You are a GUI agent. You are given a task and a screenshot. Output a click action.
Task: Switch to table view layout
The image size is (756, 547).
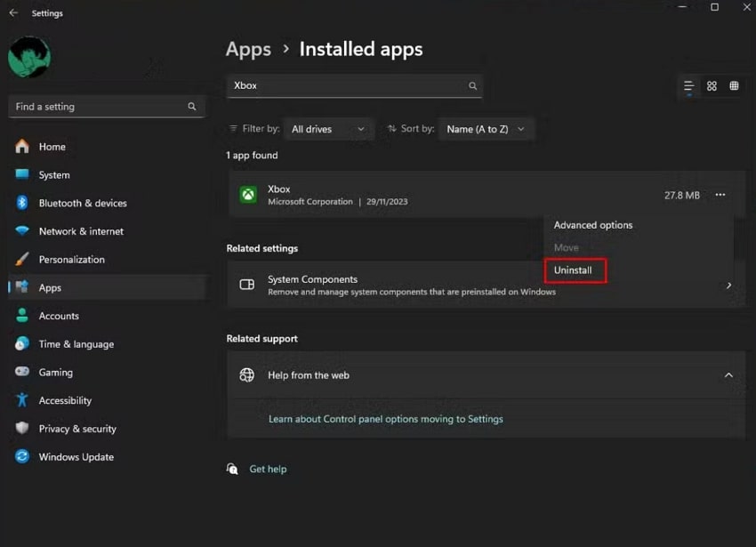(734, 86)
